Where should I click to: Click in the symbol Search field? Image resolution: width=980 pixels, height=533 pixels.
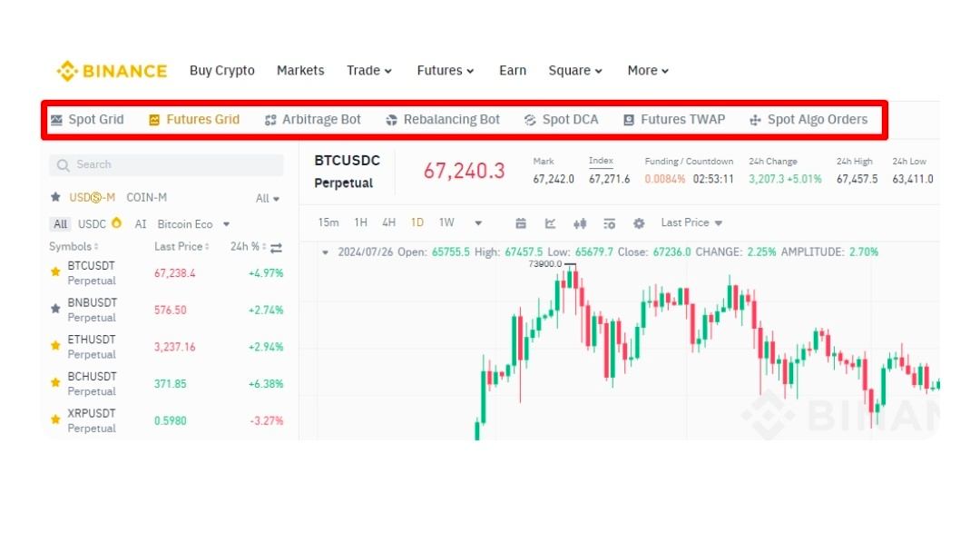click(166, 165)
